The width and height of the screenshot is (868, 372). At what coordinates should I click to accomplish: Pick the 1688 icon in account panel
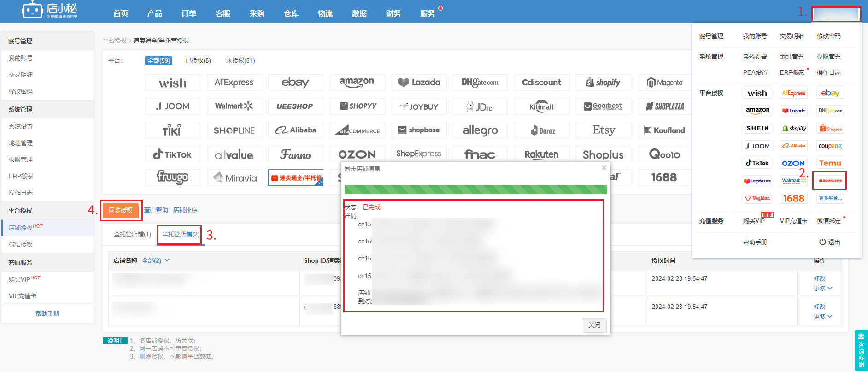click(794, 198)
